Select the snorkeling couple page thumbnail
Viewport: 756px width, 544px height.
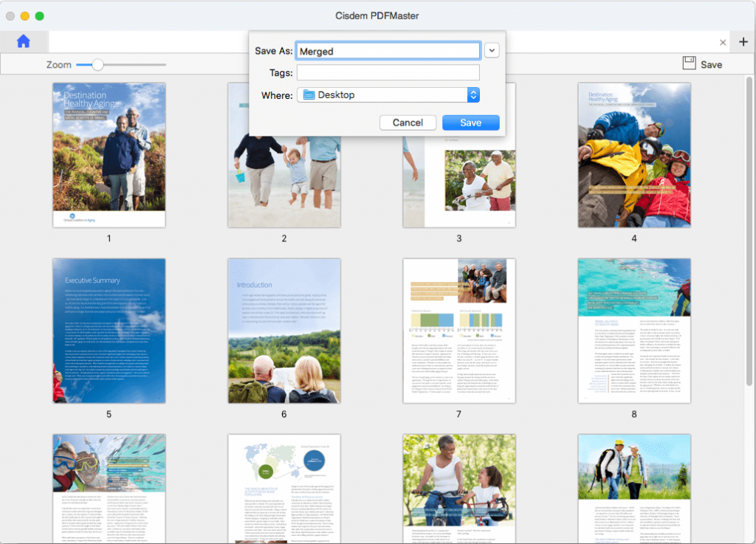coord(109,489)
